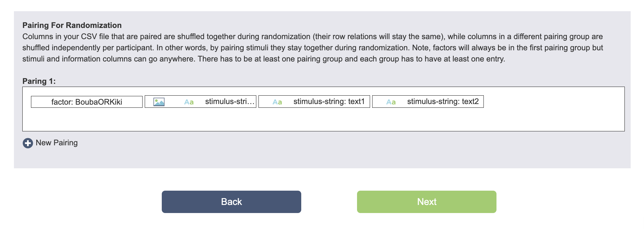644x236 pixels.
Task: Click the text line starting shuffled independently per participant
Action: point(312,48)
